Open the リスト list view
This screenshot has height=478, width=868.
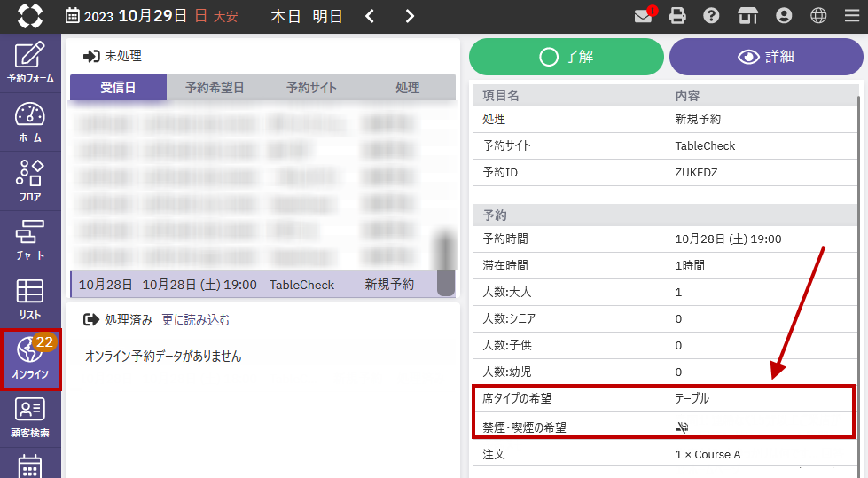pos(30,299)
